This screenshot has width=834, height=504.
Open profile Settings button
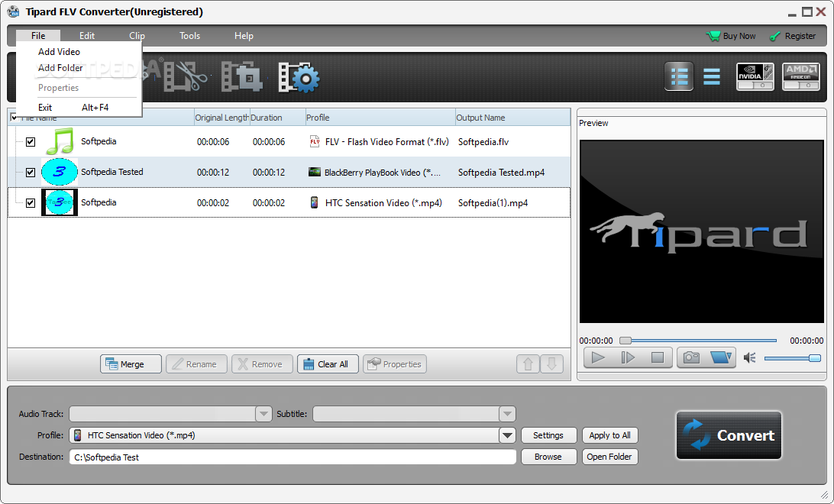(548, 435)
